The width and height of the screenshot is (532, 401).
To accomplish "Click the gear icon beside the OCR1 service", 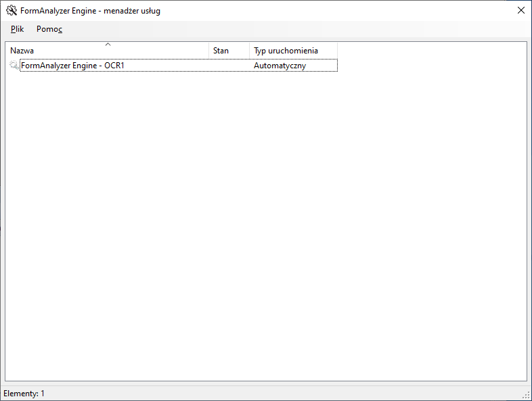I will (x=14, y=65).
